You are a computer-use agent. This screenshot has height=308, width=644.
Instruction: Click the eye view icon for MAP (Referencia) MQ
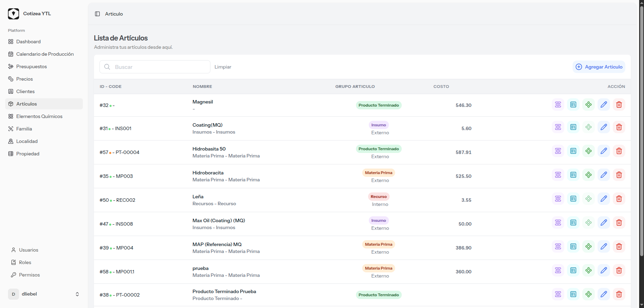pos(558,246)
